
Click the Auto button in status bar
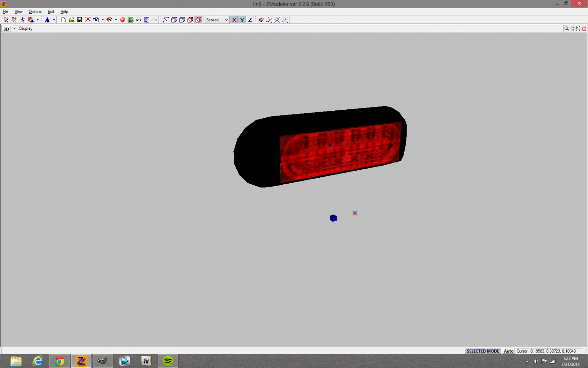[x=508, y=351]
